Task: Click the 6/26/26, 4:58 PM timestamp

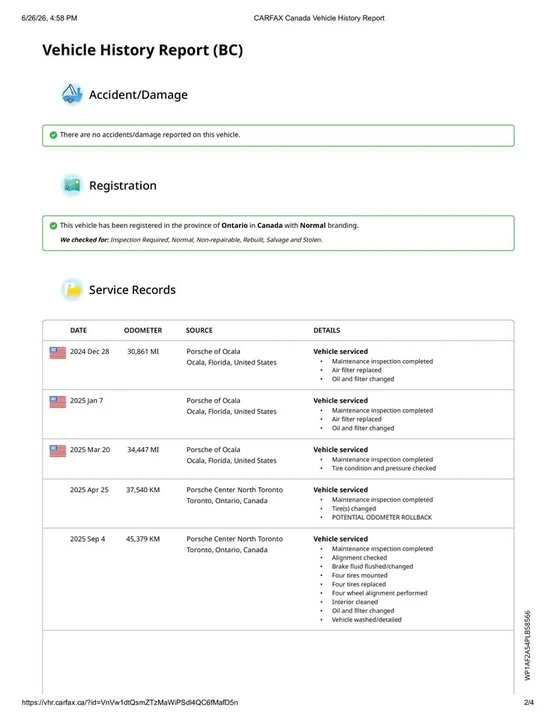Action: (49, 18)
